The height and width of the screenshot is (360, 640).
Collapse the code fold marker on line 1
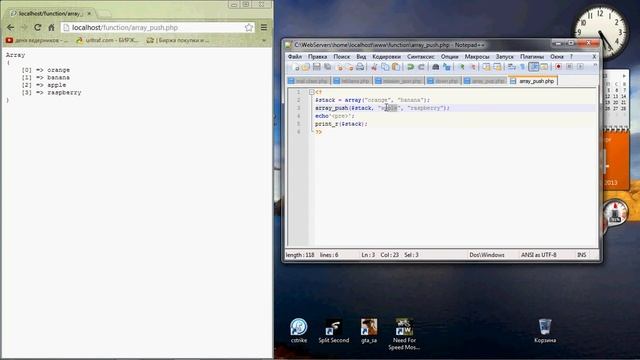(x=311, y=92)
